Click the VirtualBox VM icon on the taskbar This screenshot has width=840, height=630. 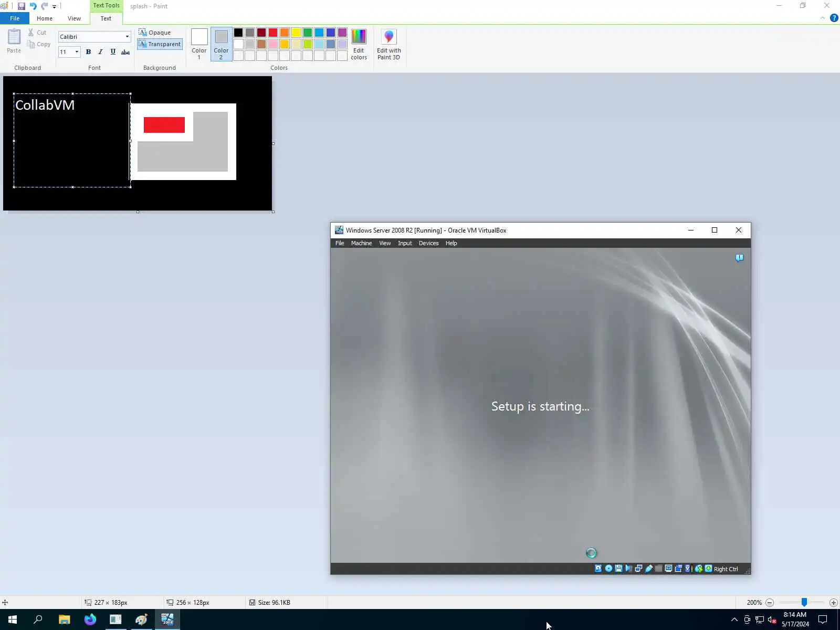point(167,619)
